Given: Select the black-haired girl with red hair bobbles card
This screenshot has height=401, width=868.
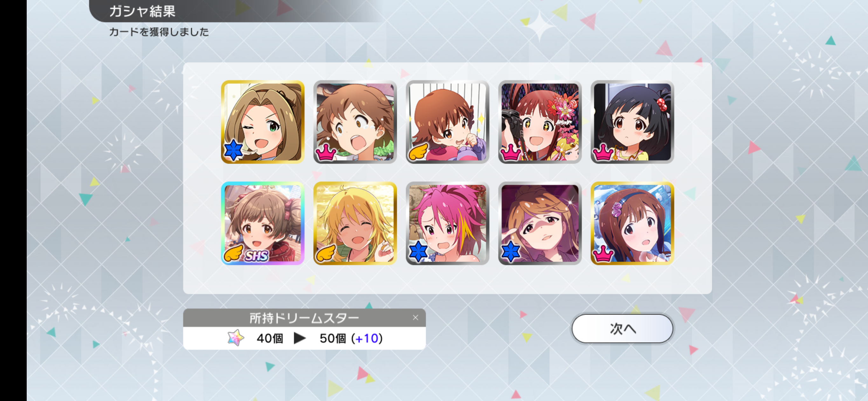Looking at the screenshot, I should click(x=632, y=122).
